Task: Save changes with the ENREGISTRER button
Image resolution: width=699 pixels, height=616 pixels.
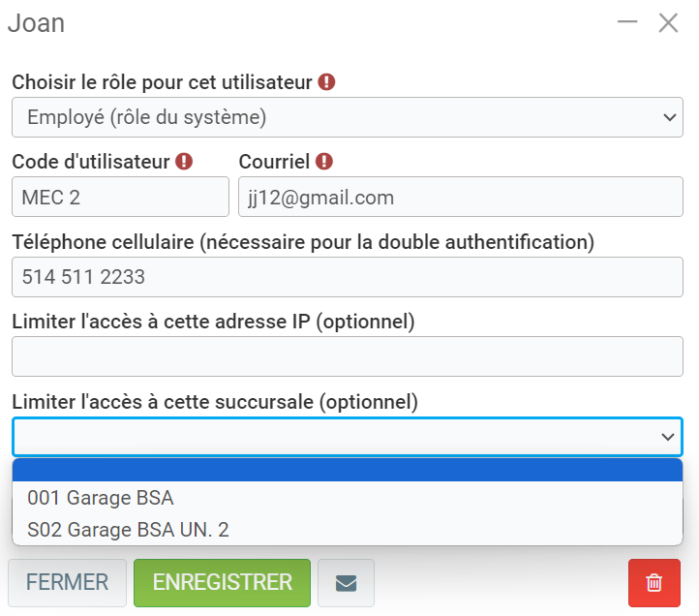Action: (x=222, y=582)
